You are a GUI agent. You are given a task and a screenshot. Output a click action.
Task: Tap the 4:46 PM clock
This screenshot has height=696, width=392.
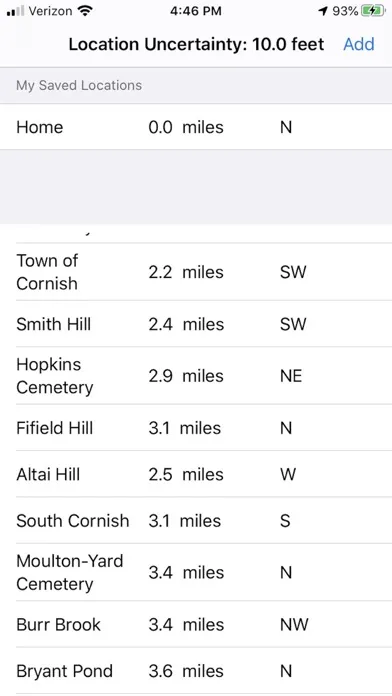196,11
